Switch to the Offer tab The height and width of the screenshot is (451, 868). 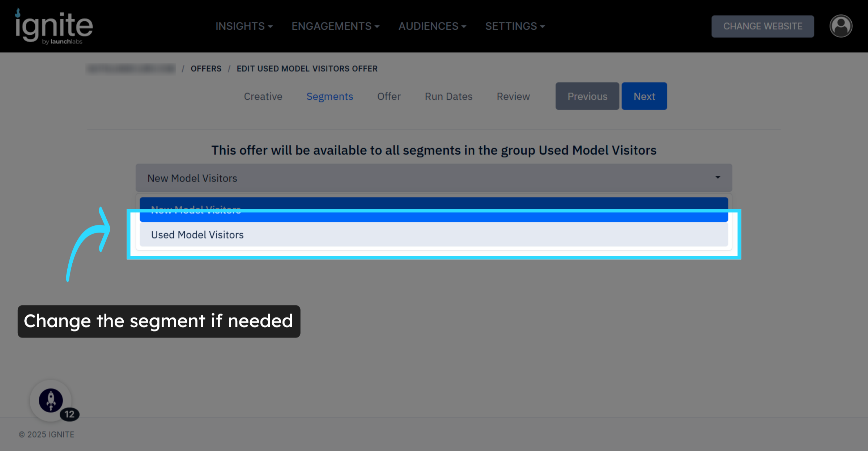point(389,96)
